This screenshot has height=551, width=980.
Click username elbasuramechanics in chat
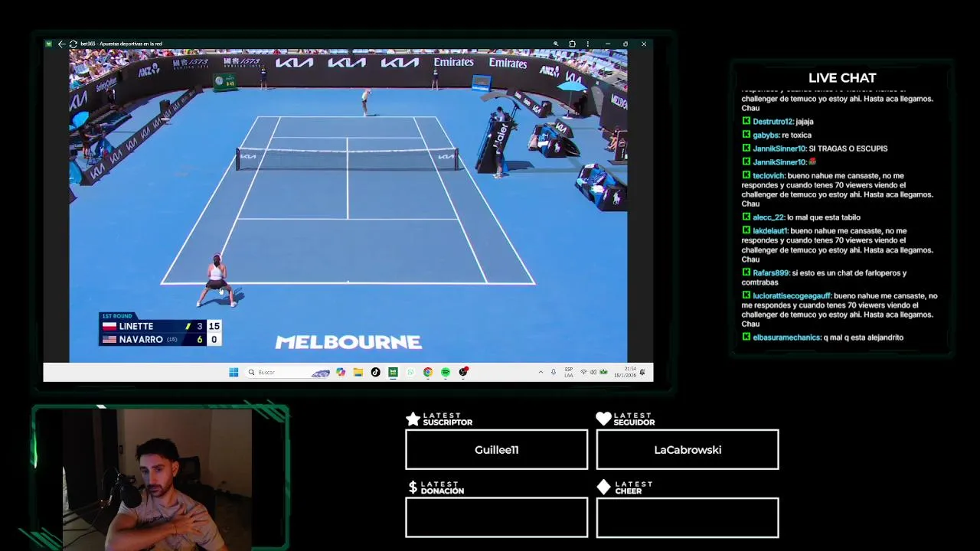786,337
